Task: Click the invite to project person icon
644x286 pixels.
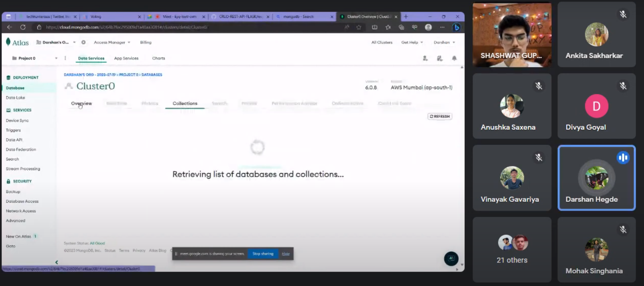Action: pyautogui.click(x=425, y=58)
